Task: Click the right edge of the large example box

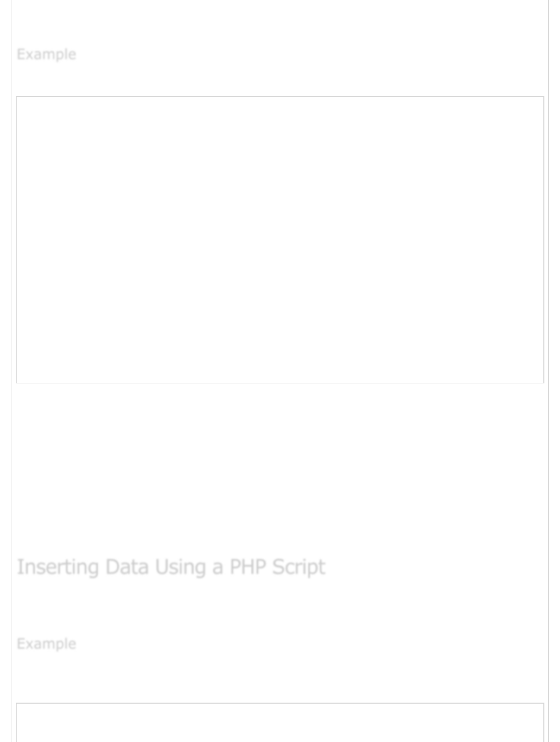Action: 544,240
